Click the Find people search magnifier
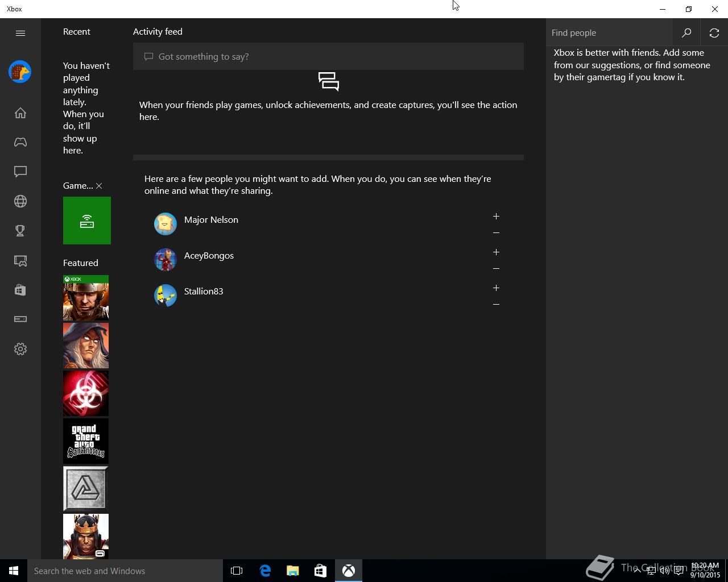Image resolution: width=728 pixels, height=582 pixels. pyautogui.click(x=686, y=33)
